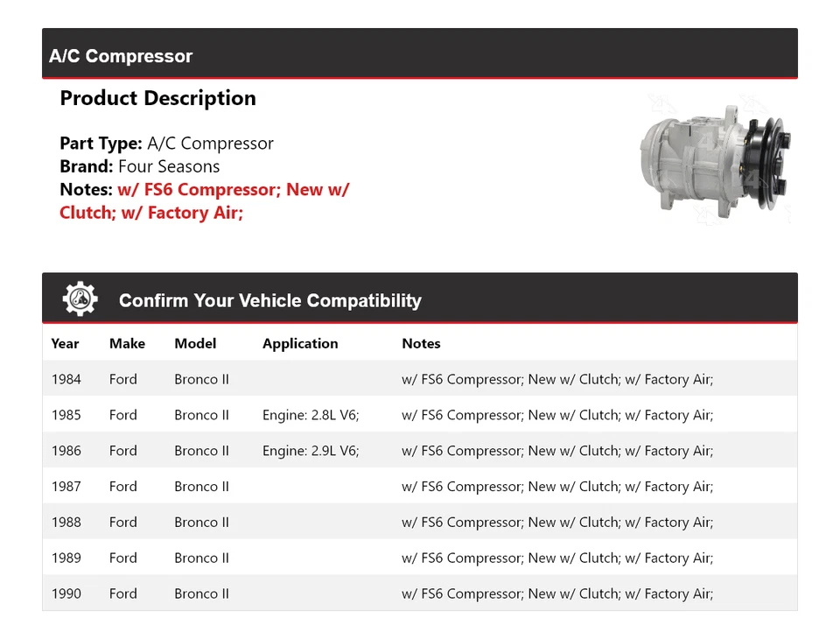Click the A/C Compressor header title
The width and height of the screenshot is (840, 639).
click(121, 56)
